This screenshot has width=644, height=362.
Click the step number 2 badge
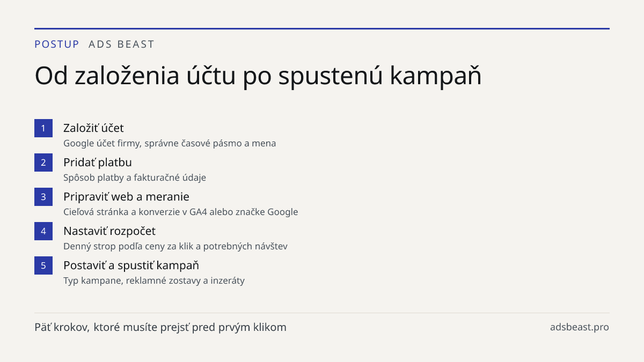click(x=43, y=162)
